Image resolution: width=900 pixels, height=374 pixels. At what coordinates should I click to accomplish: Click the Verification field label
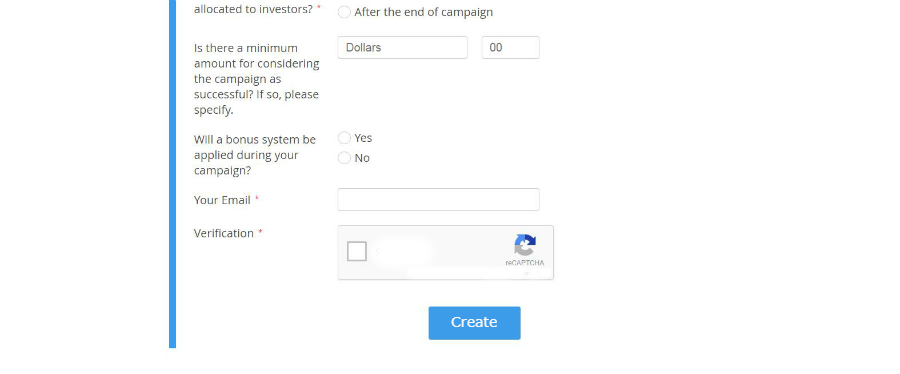[x=224, y=233]
